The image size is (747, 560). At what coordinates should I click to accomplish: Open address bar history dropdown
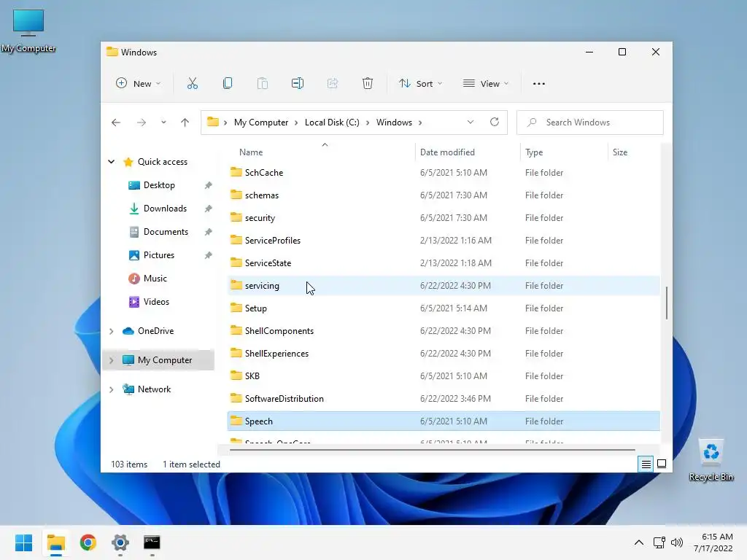click(x=471, y=122)
